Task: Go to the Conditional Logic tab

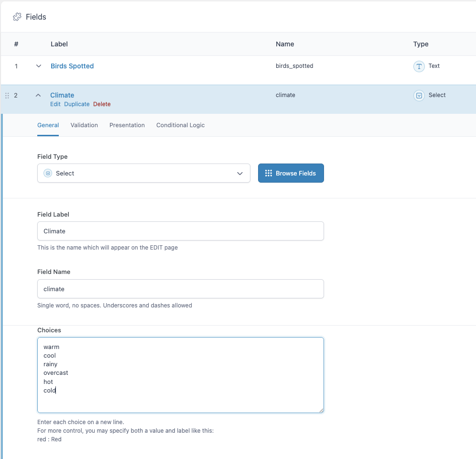Action: (180, 125)
